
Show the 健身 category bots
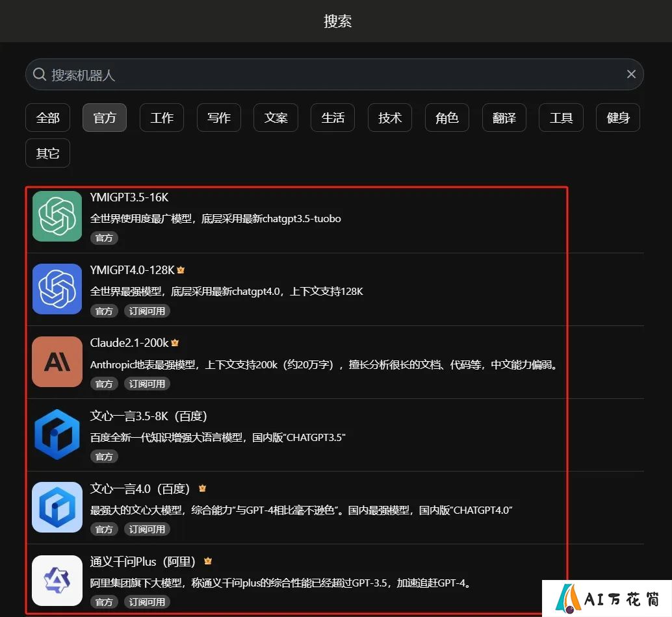pos(618,118)
